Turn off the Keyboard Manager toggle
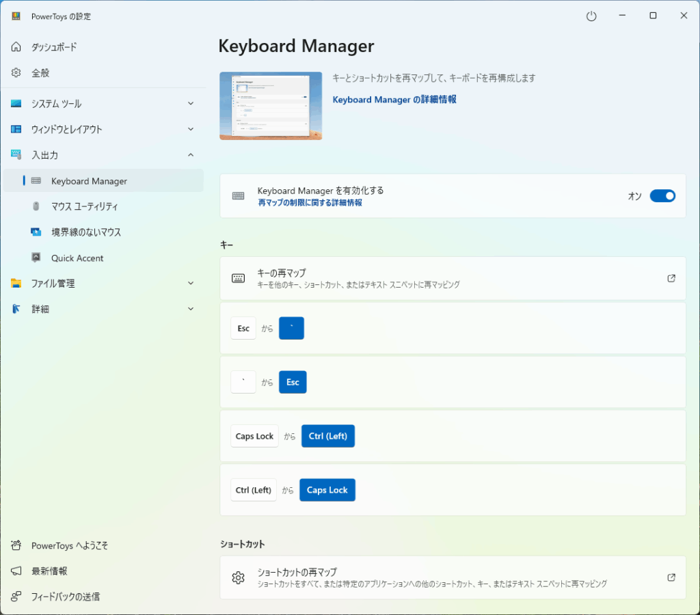The width and height of the screenshot is (700, 615). click(x=662, y=196)
